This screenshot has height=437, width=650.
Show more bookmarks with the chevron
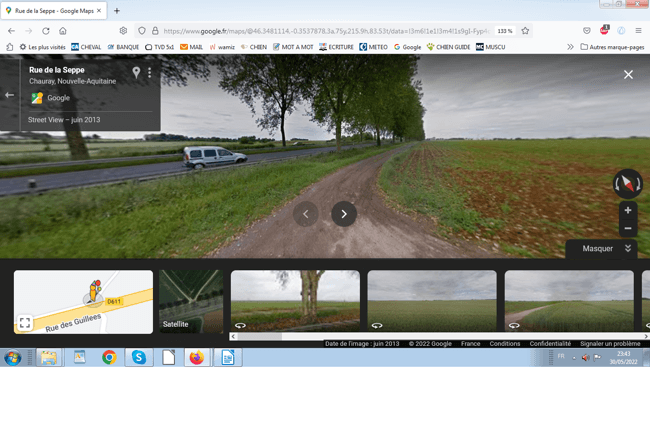(x=570, y=47)
